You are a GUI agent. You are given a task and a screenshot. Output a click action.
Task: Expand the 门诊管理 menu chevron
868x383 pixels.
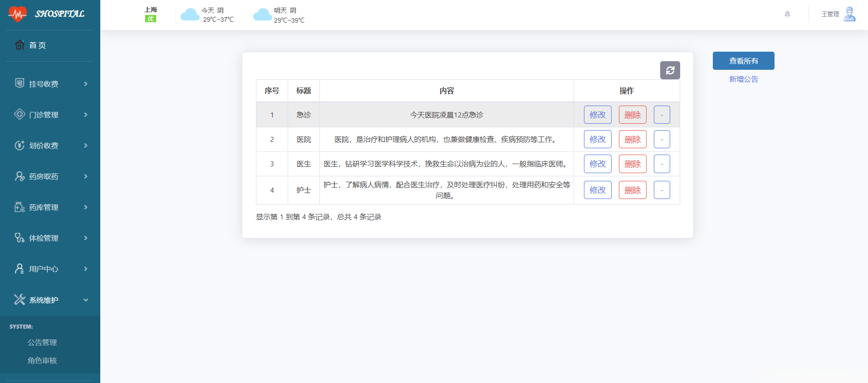[86, 115]
